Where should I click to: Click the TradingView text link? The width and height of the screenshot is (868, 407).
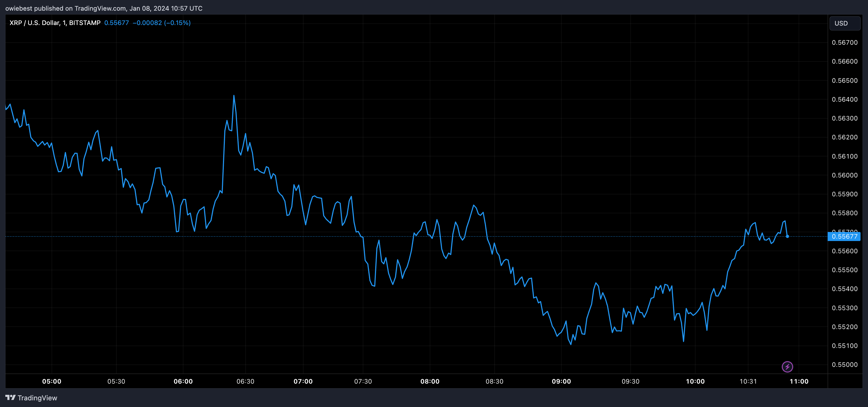pos(37,398)
